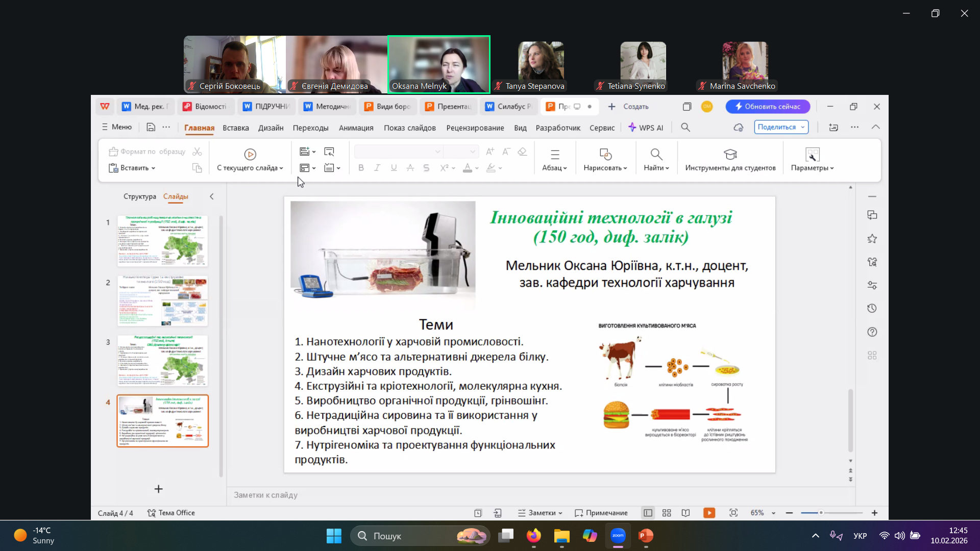The image size is (980, 551).
Task: Collapse the slides panel with the chevron
Action: click(x=212, y=196)
